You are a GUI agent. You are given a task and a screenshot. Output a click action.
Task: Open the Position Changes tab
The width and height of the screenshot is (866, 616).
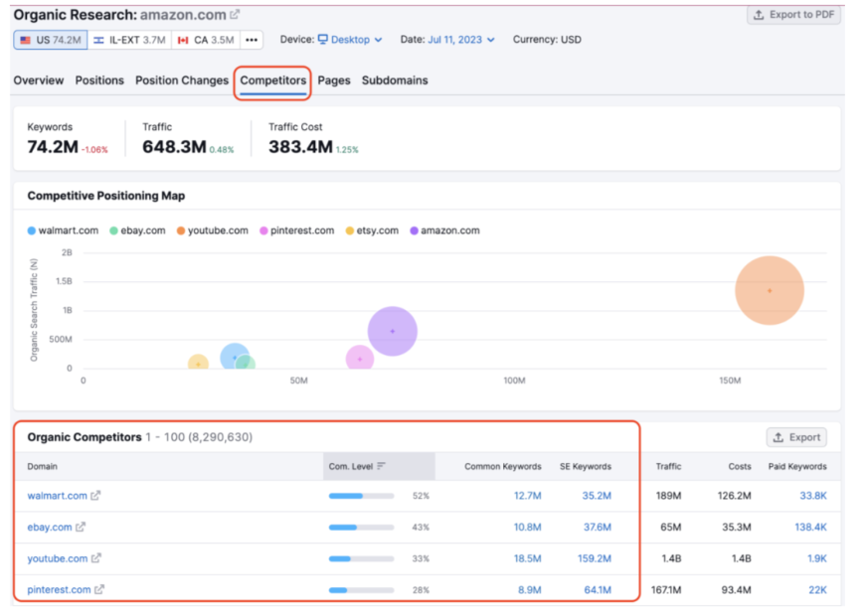pyautogui.click(x=182, y=80)
